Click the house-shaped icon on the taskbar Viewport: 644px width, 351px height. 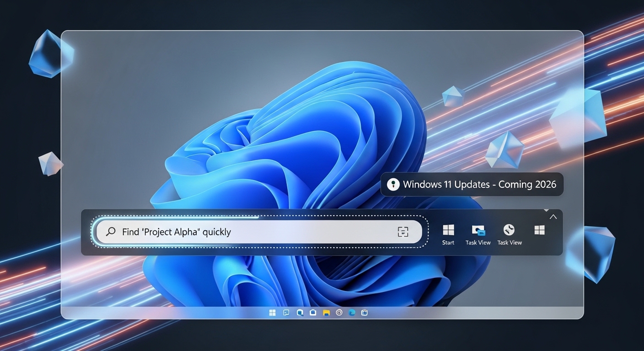pos(313,313)
